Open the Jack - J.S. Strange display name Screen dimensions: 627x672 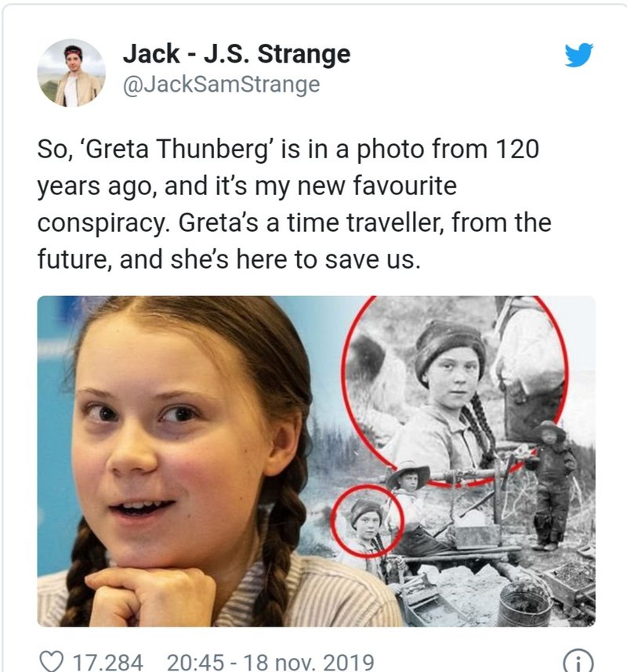[x=237, y=54]
